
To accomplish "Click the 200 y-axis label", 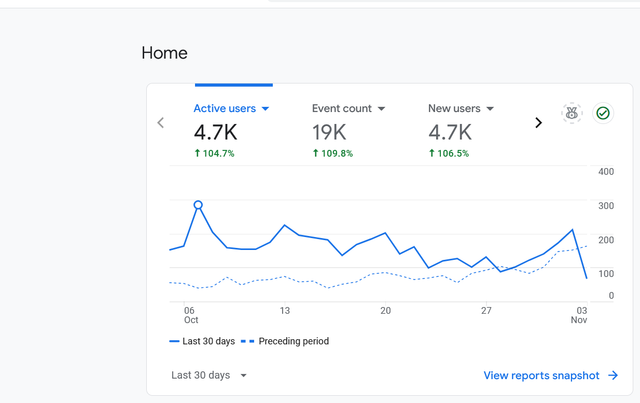I will click(606, 240).
